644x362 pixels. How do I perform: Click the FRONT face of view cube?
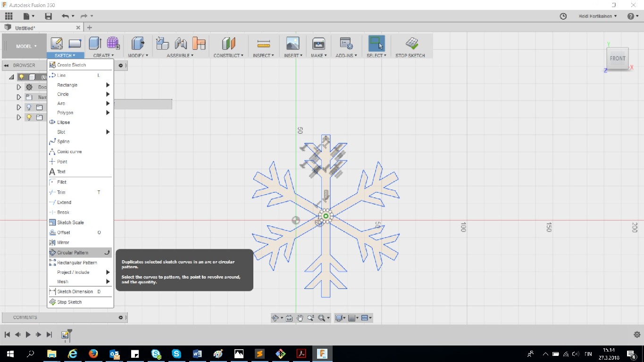click(x=618, y=58)
